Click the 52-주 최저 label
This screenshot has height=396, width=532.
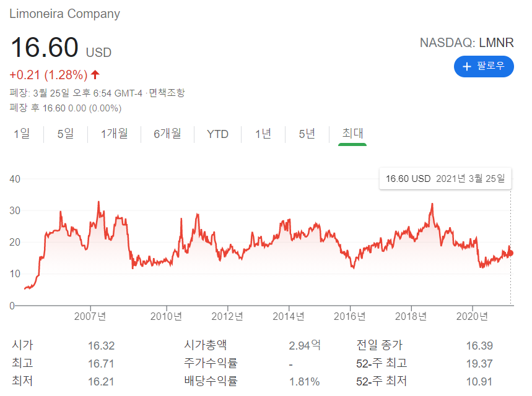click(x=382, y=381)
